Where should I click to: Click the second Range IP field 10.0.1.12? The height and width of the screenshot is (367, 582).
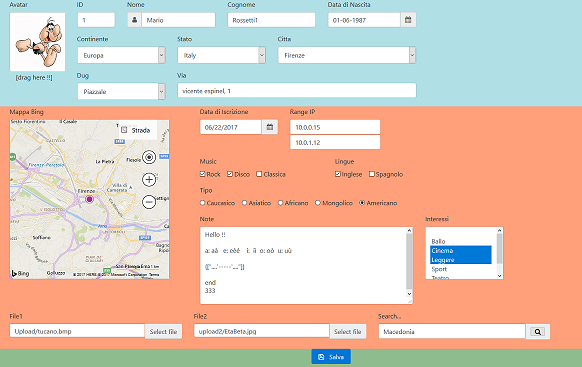pyautogui.click(x=335, y=142)
